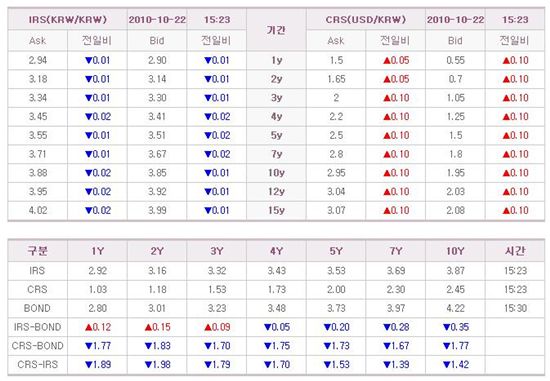Click the CRS-IRS row label
This screenshot has width=550, height=381.
(38, 365)
